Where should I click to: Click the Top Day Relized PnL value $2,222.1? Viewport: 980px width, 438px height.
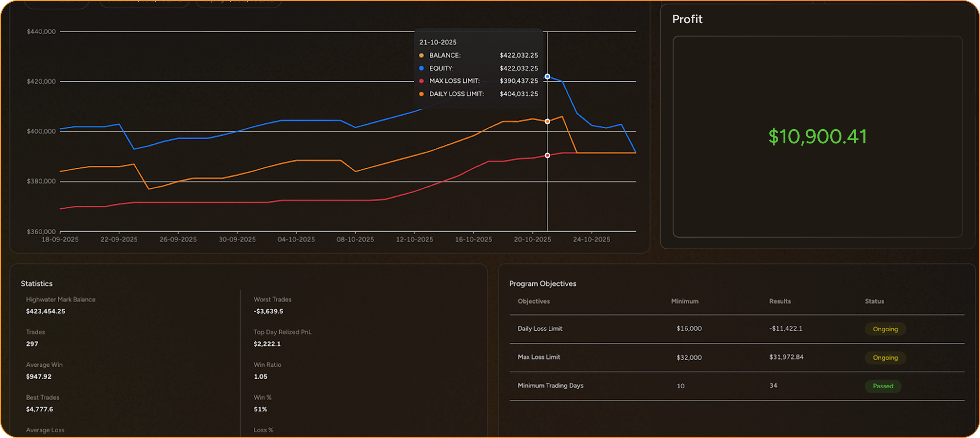267,344
